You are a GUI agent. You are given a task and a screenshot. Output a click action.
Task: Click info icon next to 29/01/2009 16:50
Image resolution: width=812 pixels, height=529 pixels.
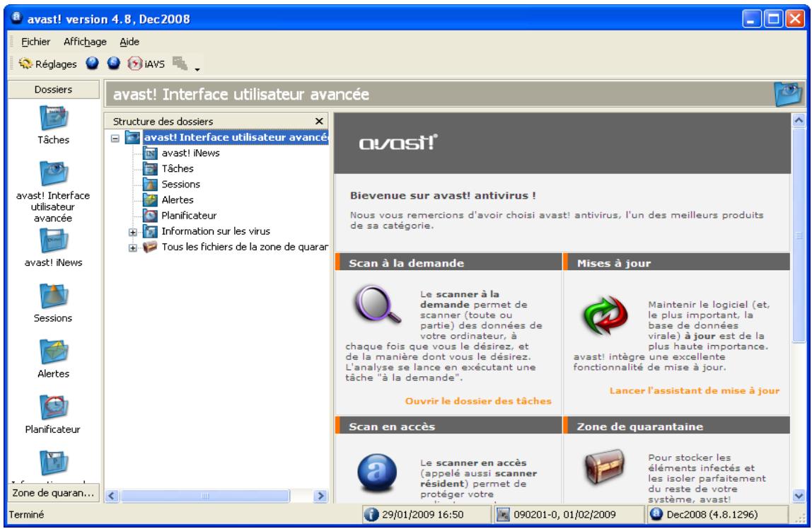371,515
